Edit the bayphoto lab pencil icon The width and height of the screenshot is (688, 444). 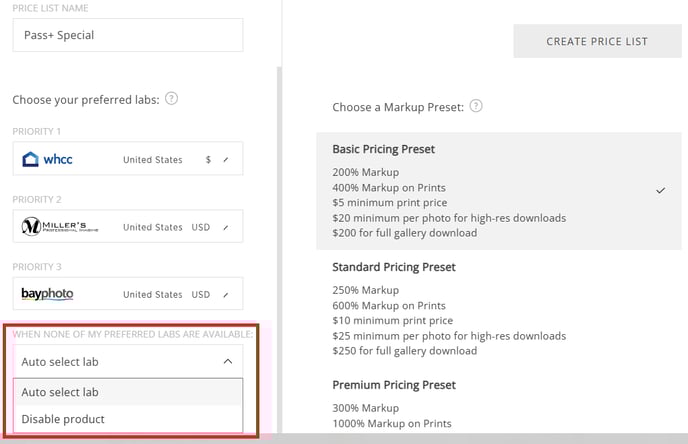[x=226, y=295]
